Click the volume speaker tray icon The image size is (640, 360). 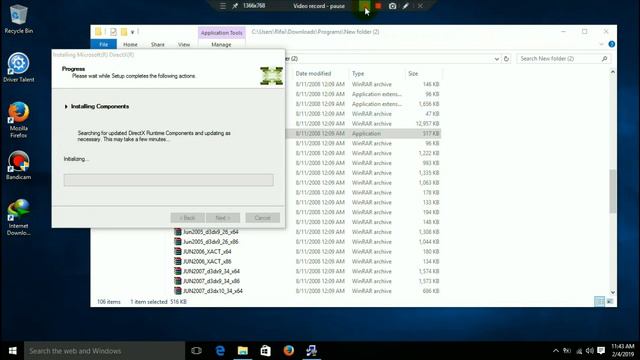coord(589,351)
